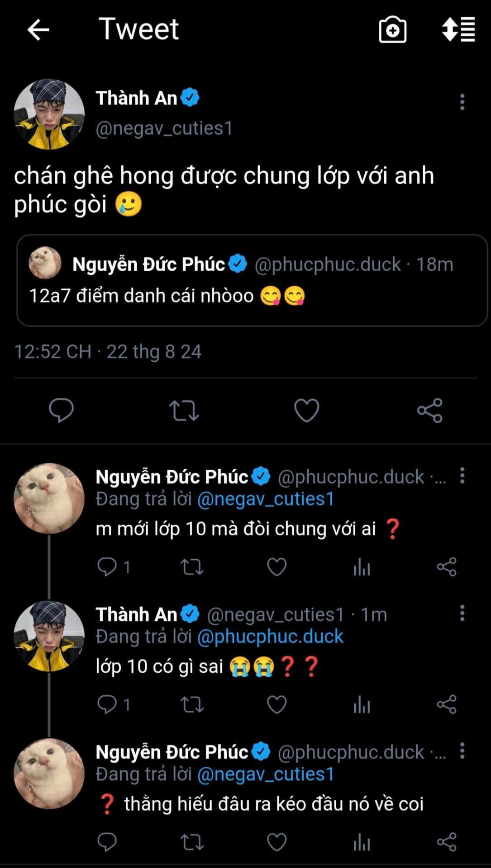Share Thành An's main tweet
The image size is (491, 868).
[x=429, y=410]
